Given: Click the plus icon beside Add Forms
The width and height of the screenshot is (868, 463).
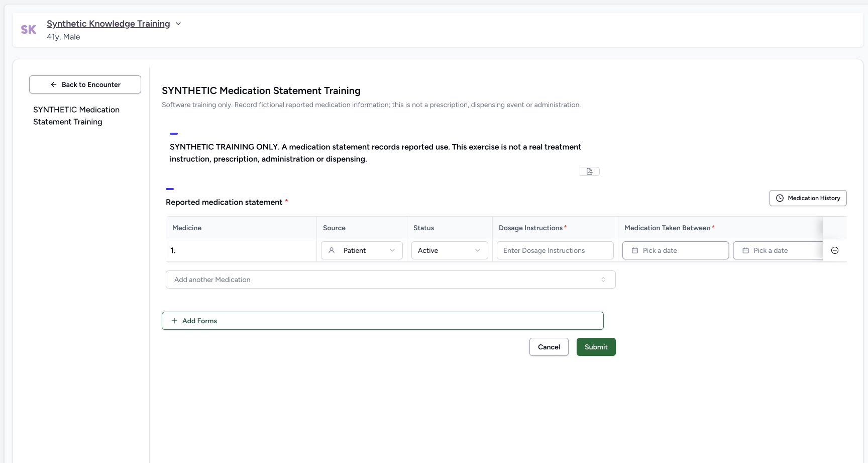Looking at the screenshot, I should pos(174,321).
